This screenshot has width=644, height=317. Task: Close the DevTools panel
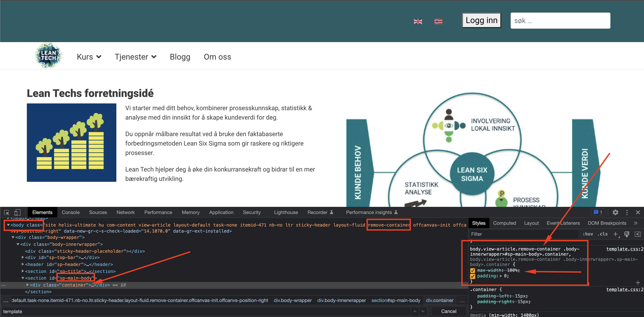pos(638,212)
